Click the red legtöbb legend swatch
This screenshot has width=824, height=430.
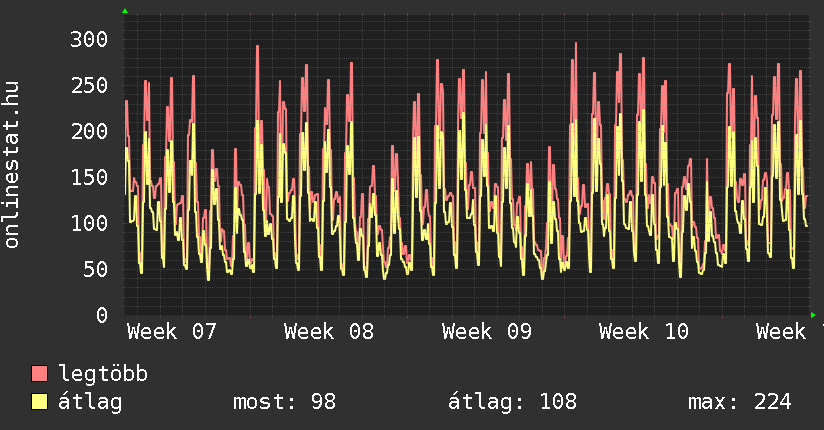point(40,374)
